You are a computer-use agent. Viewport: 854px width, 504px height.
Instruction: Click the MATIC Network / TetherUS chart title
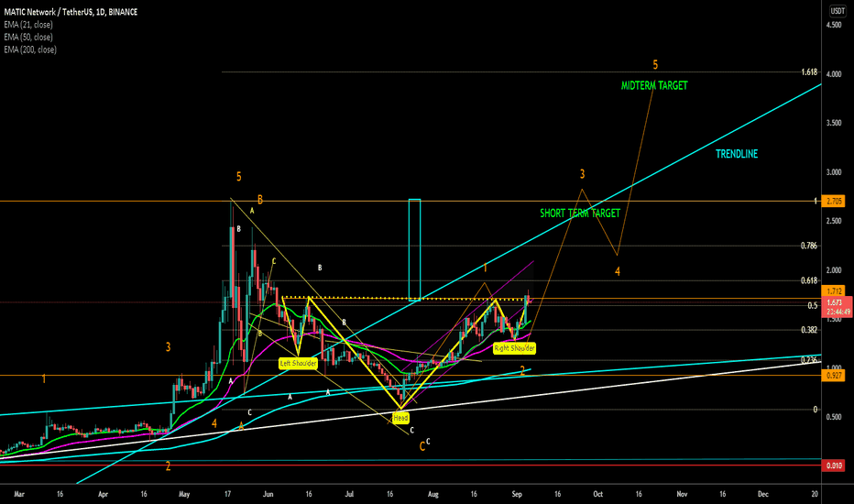[71, 12]
